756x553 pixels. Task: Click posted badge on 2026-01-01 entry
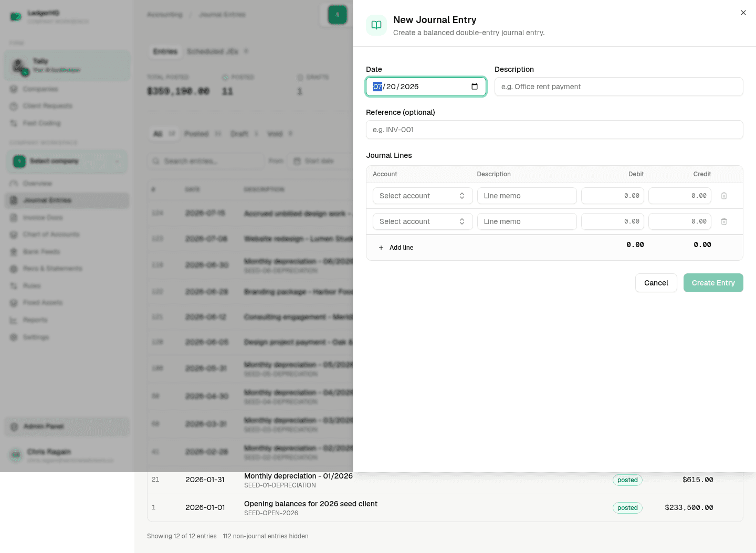627,508
